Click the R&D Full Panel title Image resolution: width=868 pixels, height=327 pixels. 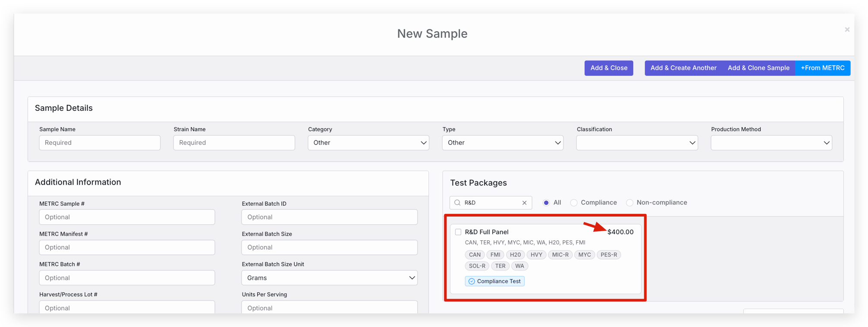487,232
